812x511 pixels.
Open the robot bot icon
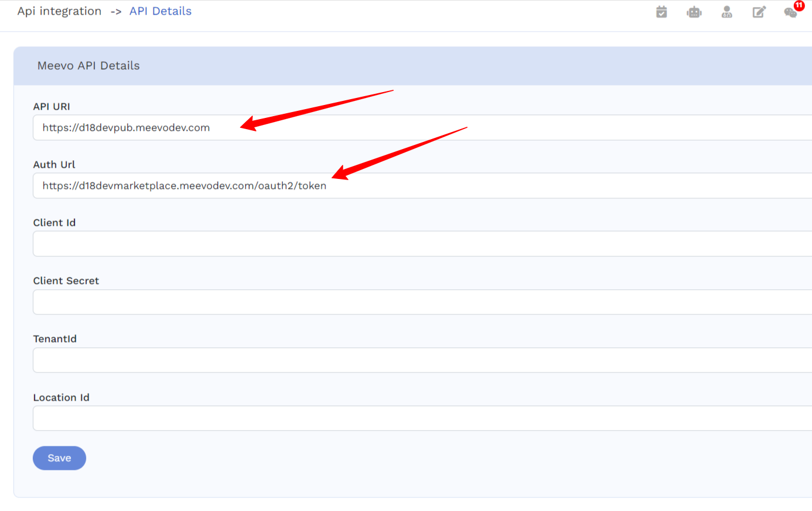point(694,12)
